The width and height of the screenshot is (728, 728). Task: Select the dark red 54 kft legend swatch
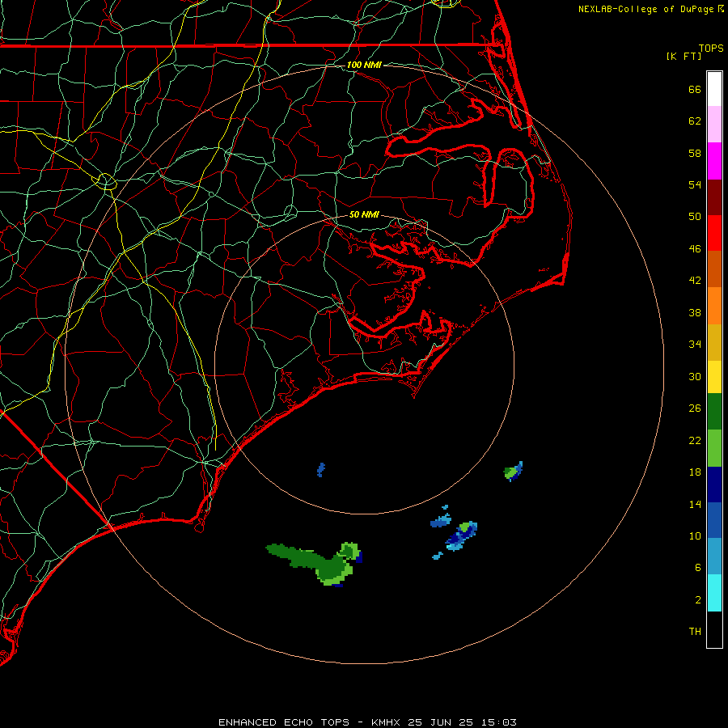click(714, 197)
